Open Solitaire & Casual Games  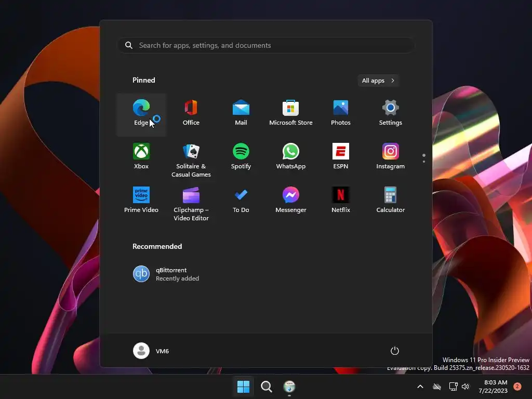coord(191,159)
